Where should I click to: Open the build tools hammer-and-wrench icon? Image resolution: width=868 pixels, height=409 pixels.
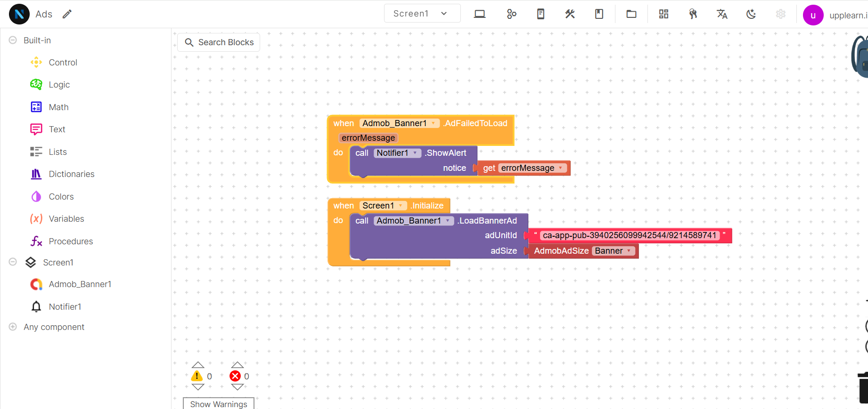point(570,14)
